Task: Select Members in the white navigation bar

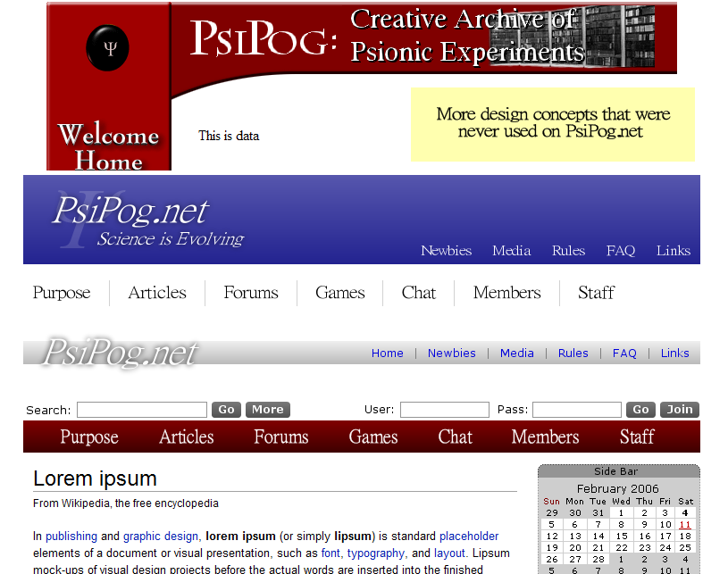Action: 507,293
